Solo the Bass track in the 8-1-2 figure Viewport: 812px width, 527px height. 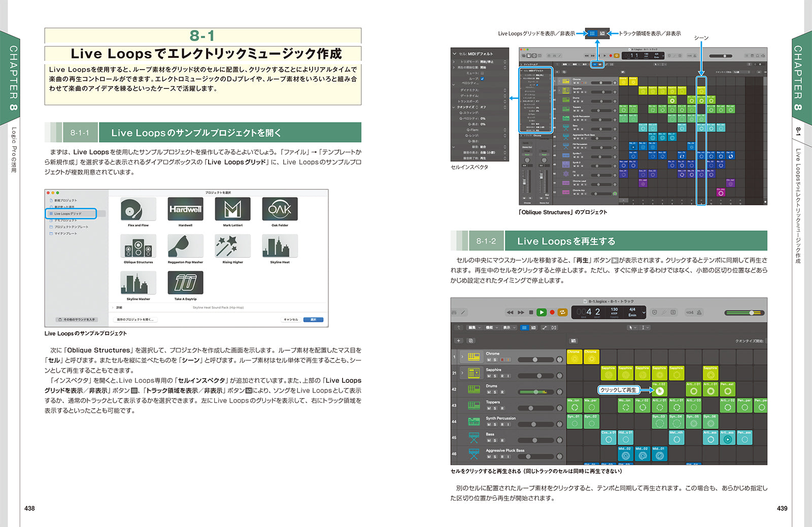[x=495, y=440]
